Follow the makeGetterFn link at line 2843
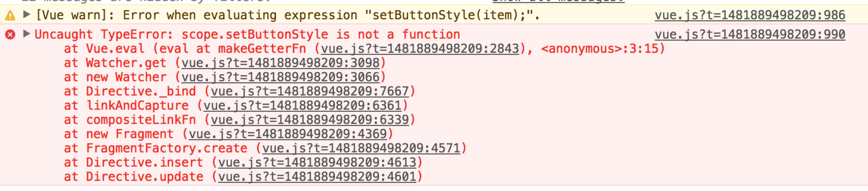The height and width of the screenshot is (191, 868). (x=420, y=49)
